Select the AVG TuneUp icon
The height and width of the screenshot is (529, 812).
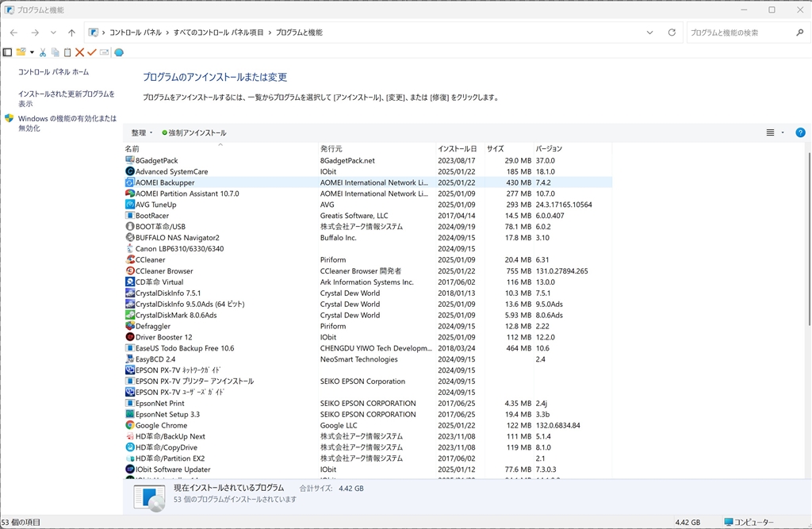pos(130,204)
